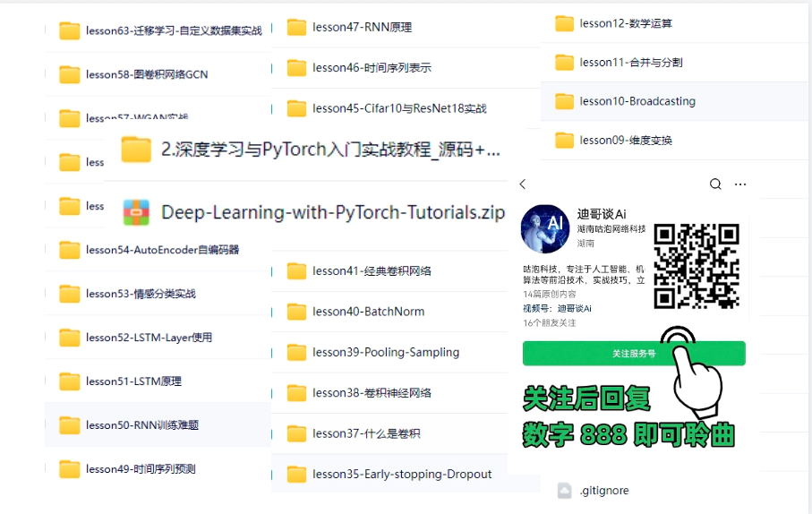Select the lesson58-图卷积网络GCN folder name
This screenshot has width=812, height=514.
click(x=147, y=74)
